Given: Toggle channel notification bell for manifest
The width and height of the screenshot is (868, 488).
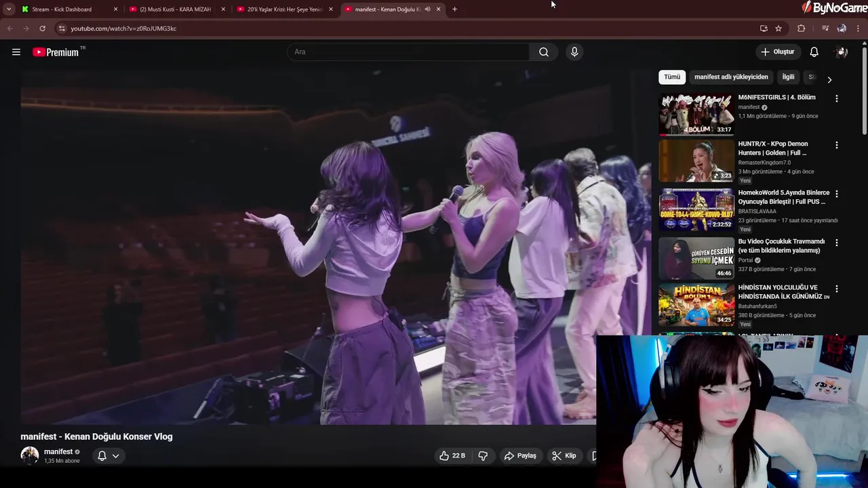Looking at the screenshot, I should click(x=102, y=456).
